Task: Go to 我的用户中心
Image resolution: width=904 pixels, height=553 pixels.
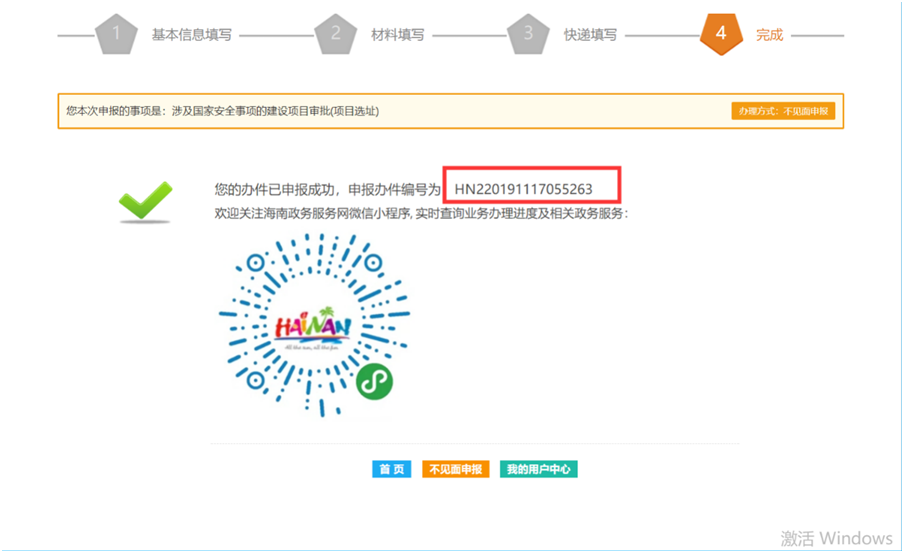Action: pyautogui.click(x=538, y=469)
